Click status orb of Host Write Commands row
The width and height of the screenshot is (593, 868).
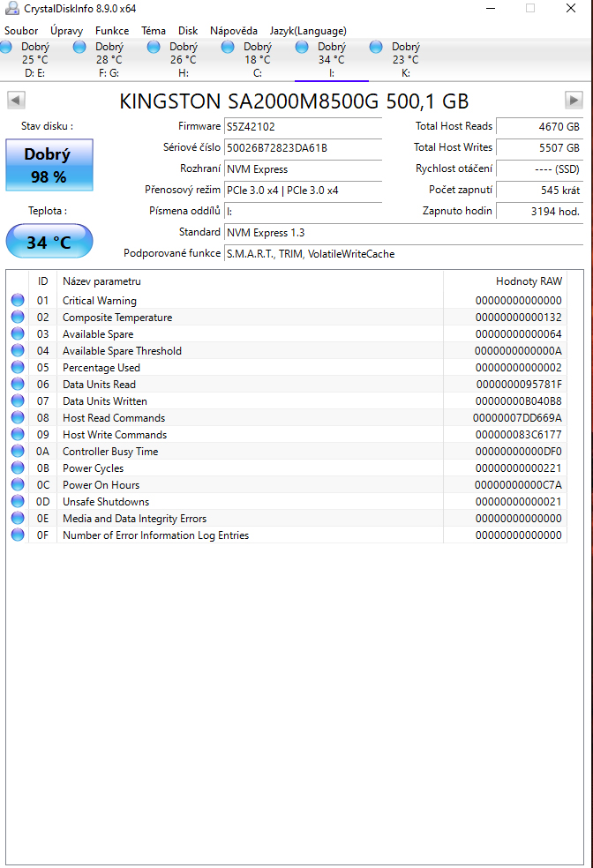pyautogui.click(x=18, y=434)
